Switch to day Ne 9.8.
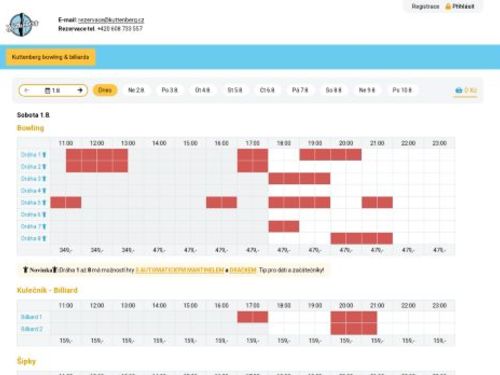 [367, 90]
